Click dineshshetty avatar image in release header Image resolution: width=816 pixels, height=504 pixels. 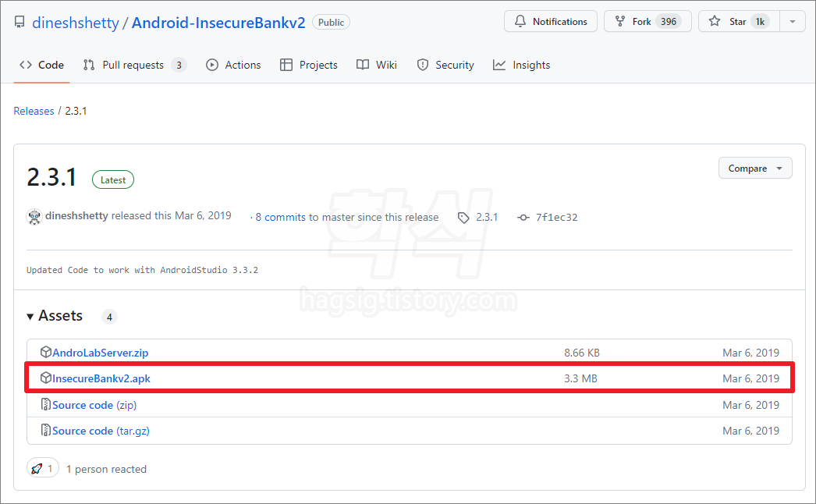34,217
